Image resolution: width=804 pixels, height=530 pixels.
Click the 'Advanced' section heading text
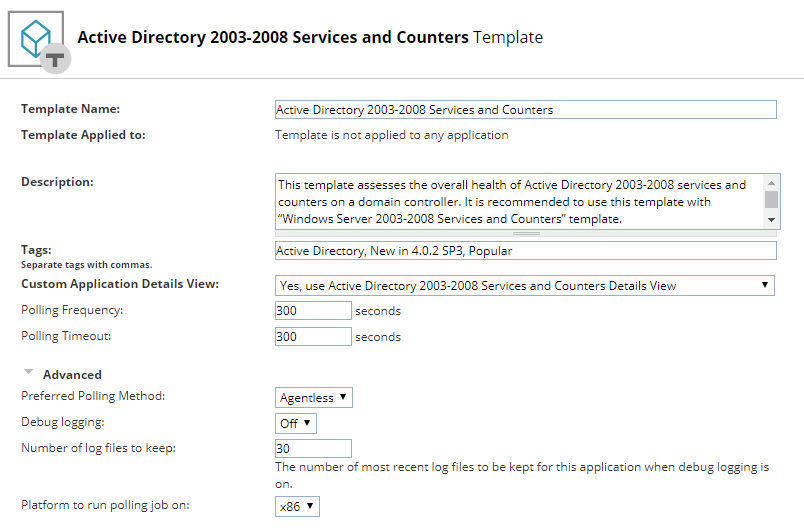click(72, 375)
